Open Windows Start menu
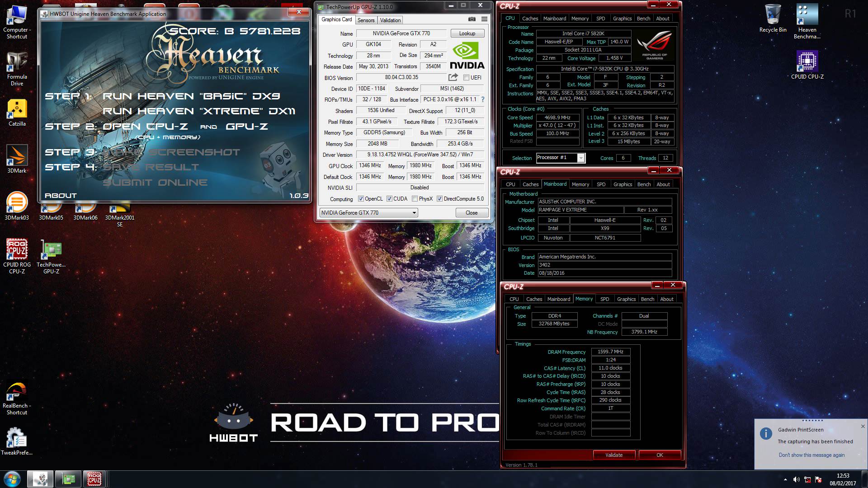 [12, 479]
